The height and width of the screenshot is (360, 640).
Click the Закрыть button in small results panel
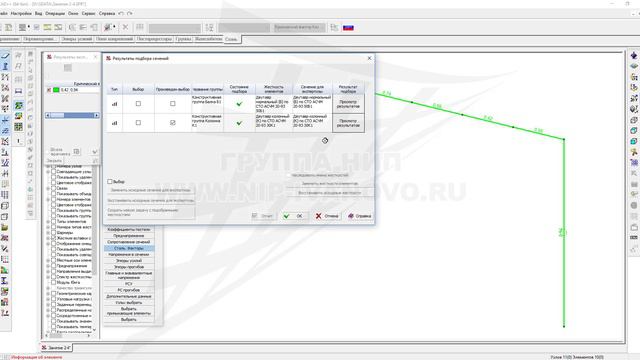pos(54,161)
